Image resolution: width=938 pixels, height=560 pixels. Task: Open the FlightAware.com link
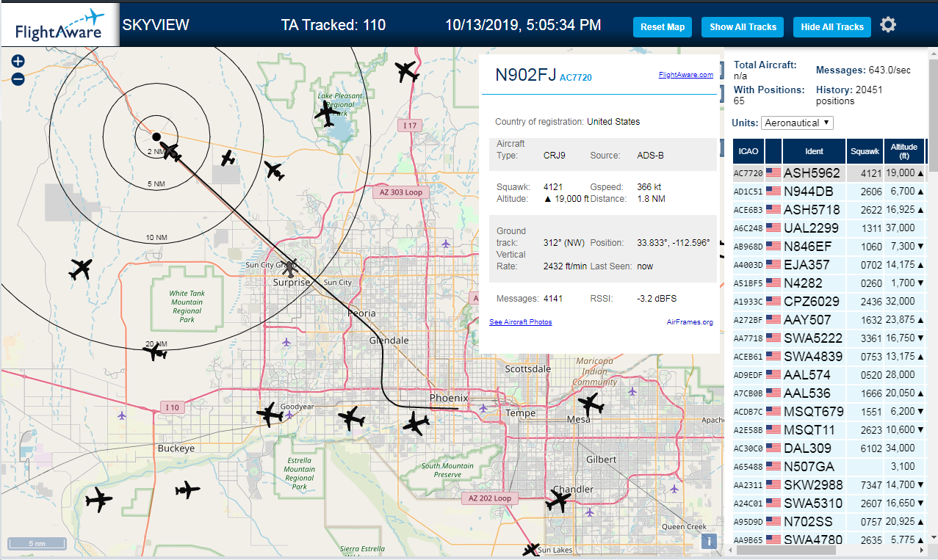(686, 75)
